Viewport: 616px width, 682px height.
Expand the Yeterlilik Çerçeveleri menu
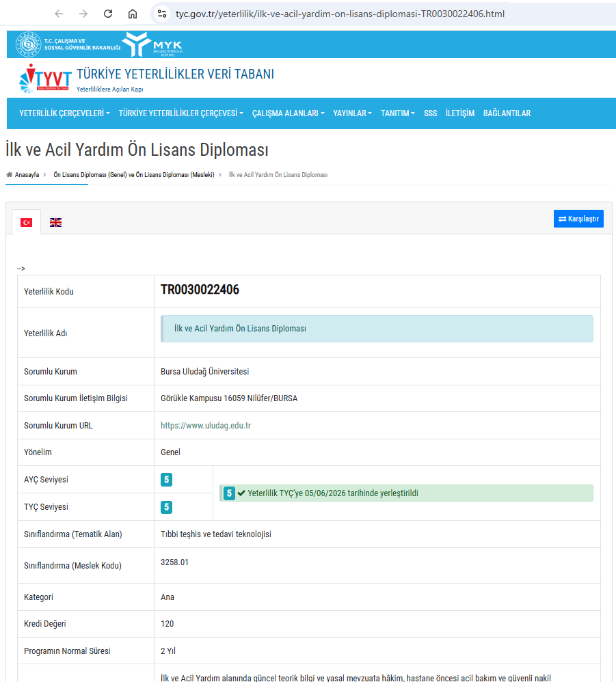[x=64, y=113]
